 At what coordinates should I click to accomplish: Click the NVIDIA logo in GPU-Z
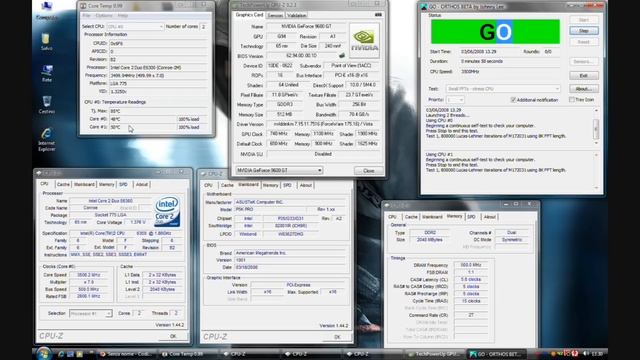pos(364,41)
